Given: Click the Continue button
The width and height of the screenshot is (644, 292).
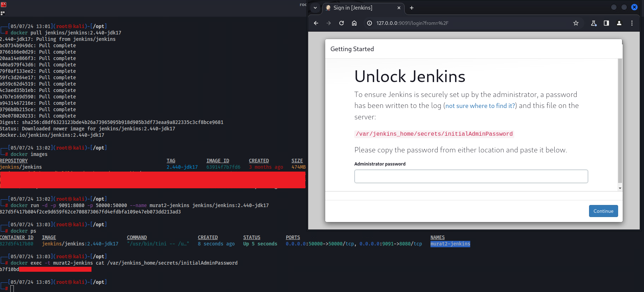Looking at the screenshot, I should 603,211.
